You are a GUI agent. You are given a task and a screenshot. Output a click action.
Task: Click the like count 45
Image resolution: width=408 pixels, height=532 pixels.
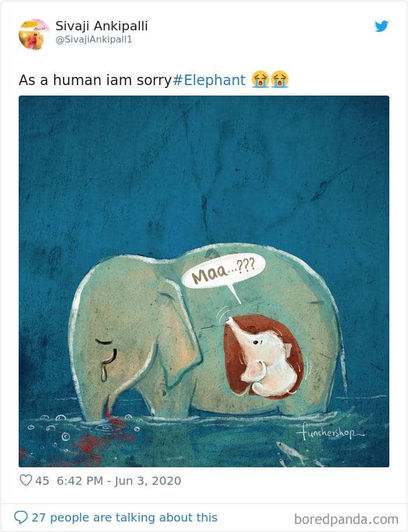click(x=42, y=481)
